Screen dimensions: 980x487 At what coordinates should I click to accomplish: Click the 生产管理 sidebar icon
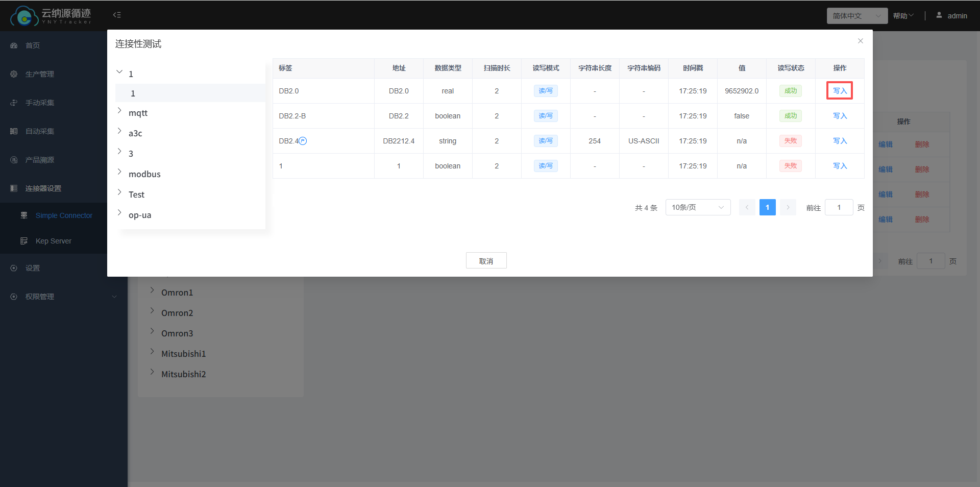click(14, 74)
